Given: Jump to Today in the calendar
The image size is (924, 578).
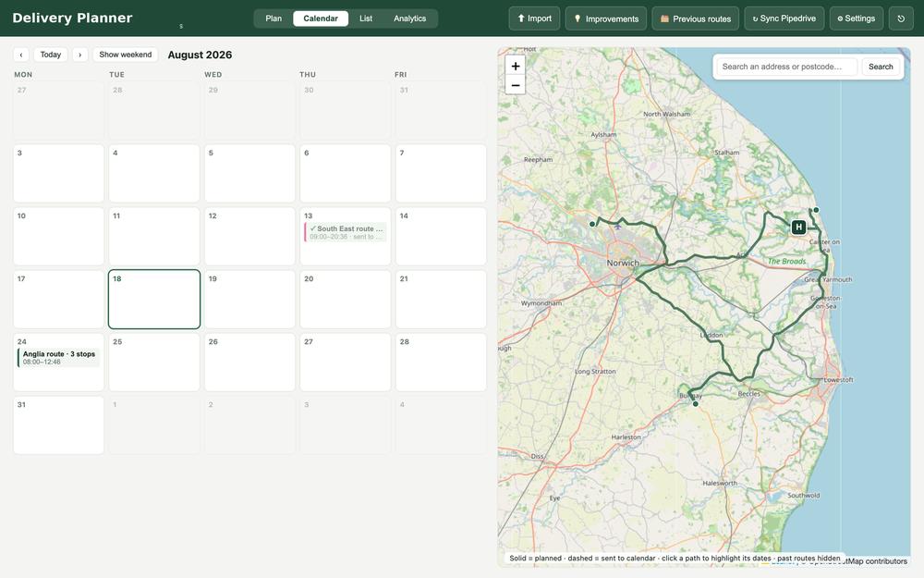Looking at the screenshot, I should point(51,55).
